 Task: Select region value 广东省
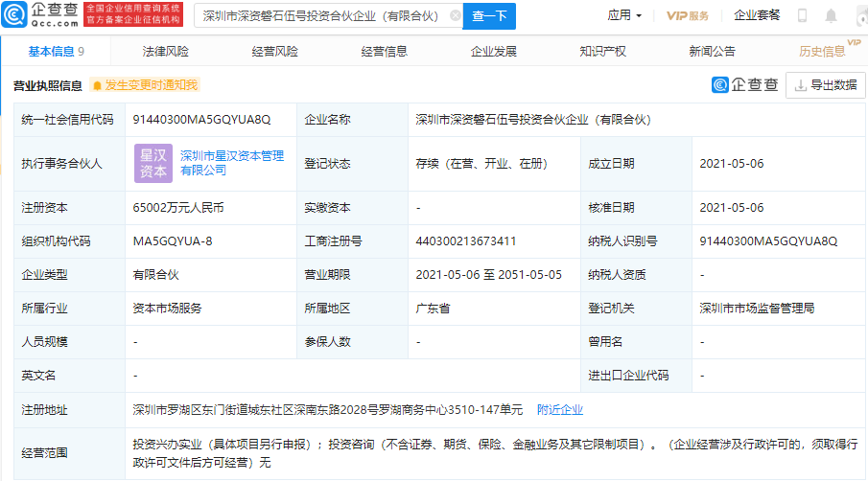point(433,309)
